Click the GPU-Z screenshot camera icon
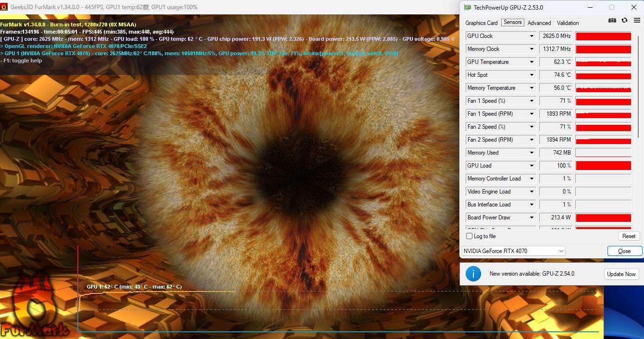The image size is (644, 339). [612, 20]
